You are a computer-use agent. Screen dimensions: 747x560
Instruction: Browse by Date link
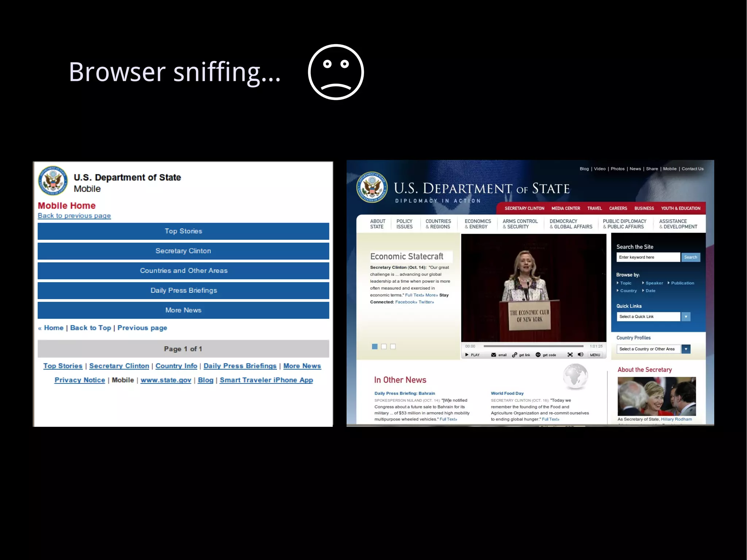(650, 291)
